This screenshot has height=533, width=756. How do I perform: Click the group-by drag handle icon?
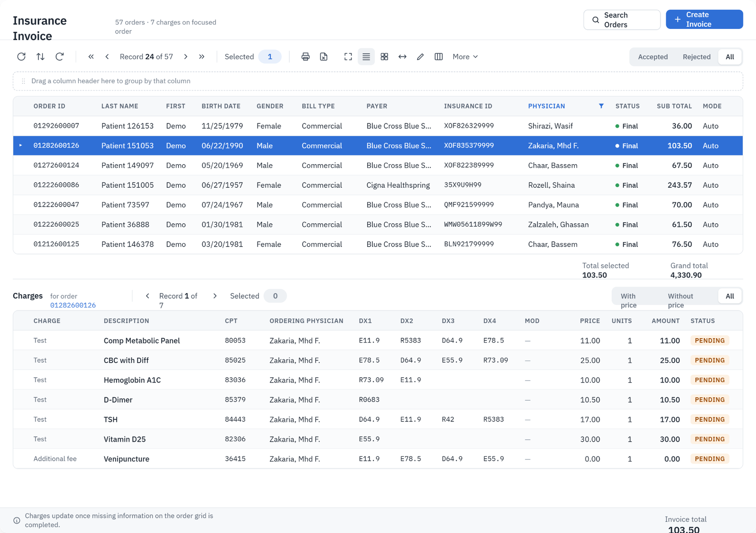(24, 81)
